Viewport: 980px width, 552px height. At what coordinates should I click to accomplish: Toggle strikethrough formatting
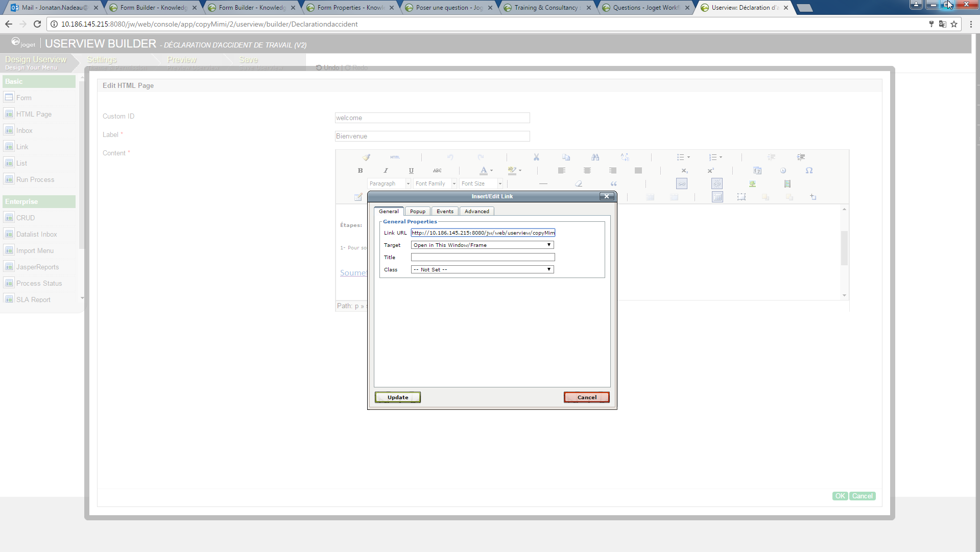437,171
